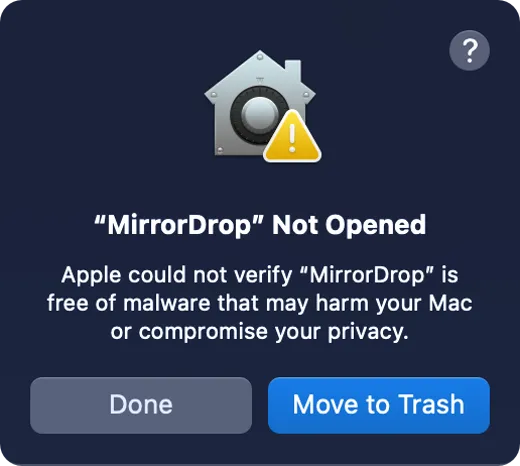Viewport: 520px width, 466px height.
Task: Click the word "Apple" in the message
Action: 91,275
